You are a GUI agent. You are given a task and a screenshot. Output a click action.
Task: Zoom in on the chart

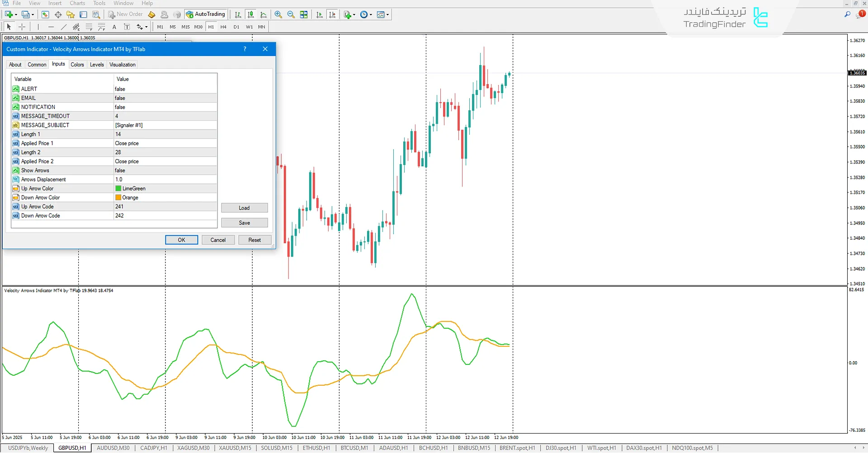tap(278, 14)
